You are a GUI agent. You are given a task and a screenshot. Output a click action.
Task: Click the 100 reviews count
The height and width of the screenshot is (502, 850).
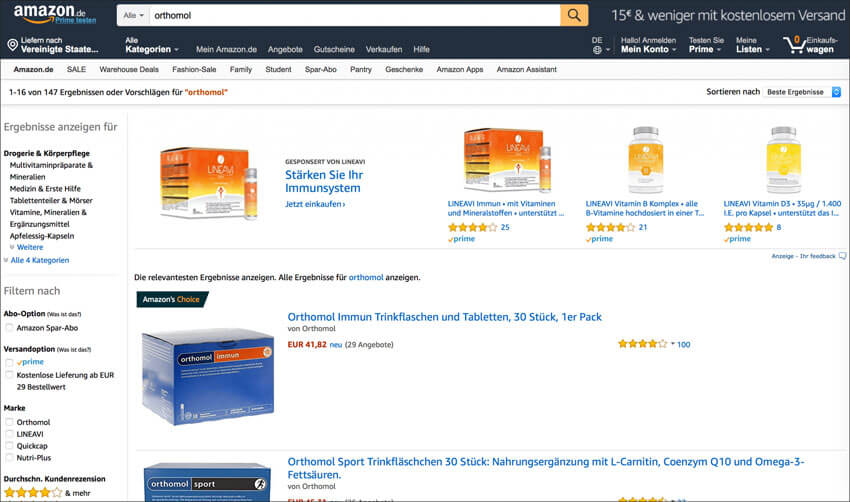click(x=684, y=344)
